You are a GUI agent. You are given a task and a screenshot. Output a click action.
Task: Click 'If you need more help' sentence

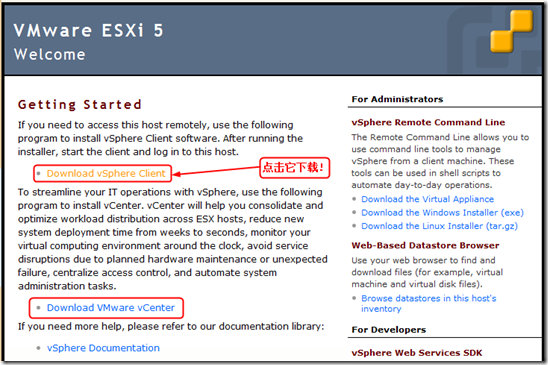pos(171,327)
